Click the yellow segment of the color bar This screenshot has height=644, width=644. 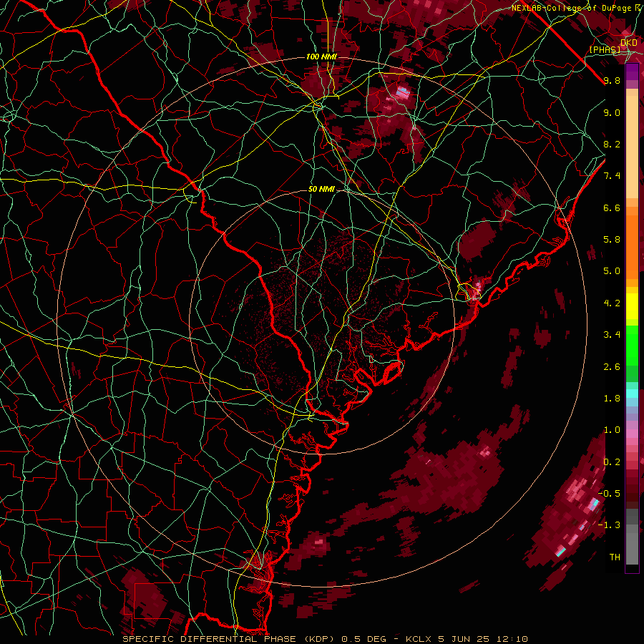(632, 306)
